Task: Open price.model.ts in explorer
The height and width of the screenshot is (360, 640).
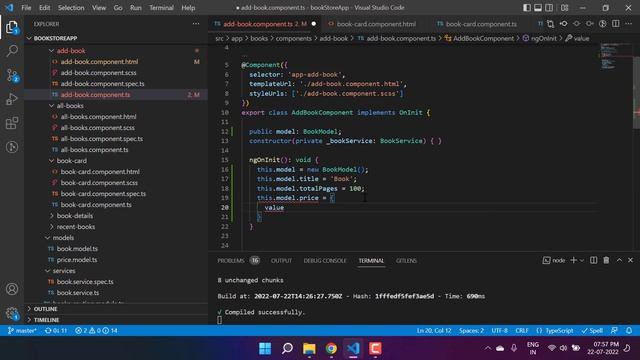Action: point(77,260)
